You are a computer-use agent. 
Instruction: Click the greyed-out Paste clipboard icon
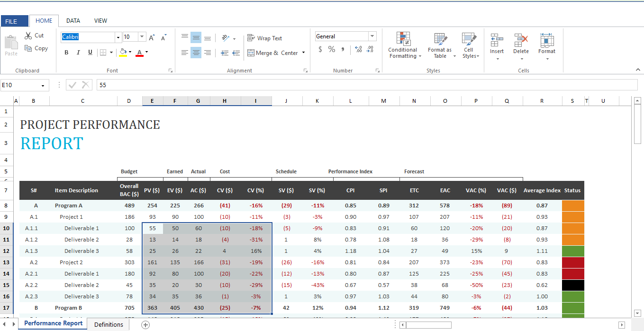[x=11, y=42]
